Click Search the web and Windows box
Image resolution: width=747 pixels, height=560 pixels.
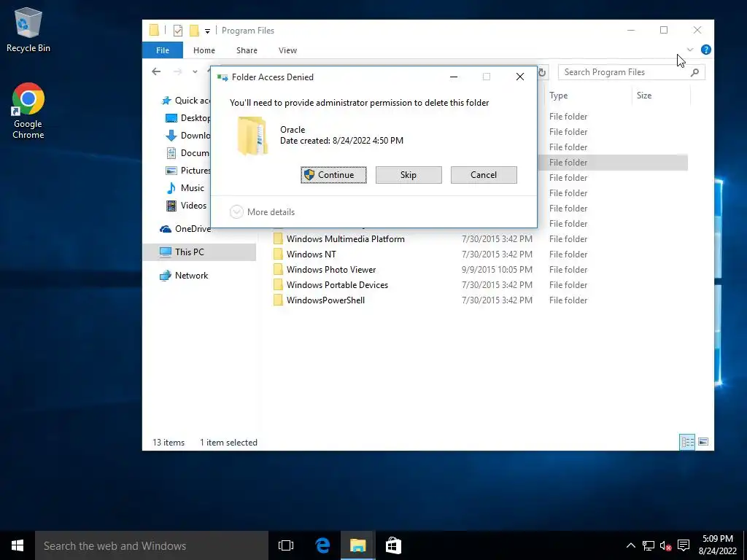point(152,545)
